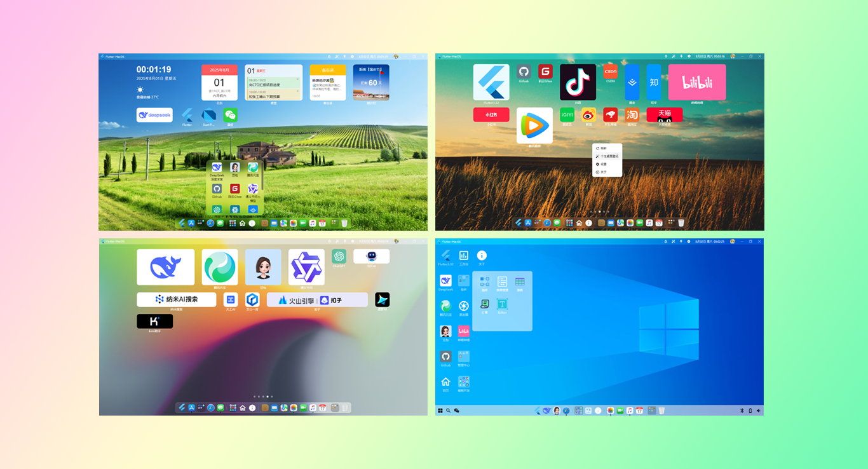Screen dimensions: 868x469
Task: Launch Tencent Video from the app grid
Action: pyautogui.click(x=534, y=125)
